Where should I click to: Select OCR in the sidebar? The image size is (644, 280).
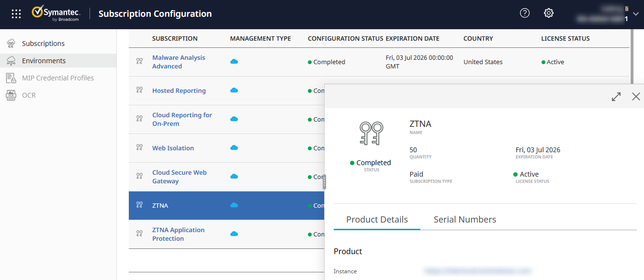coord(29,95)
